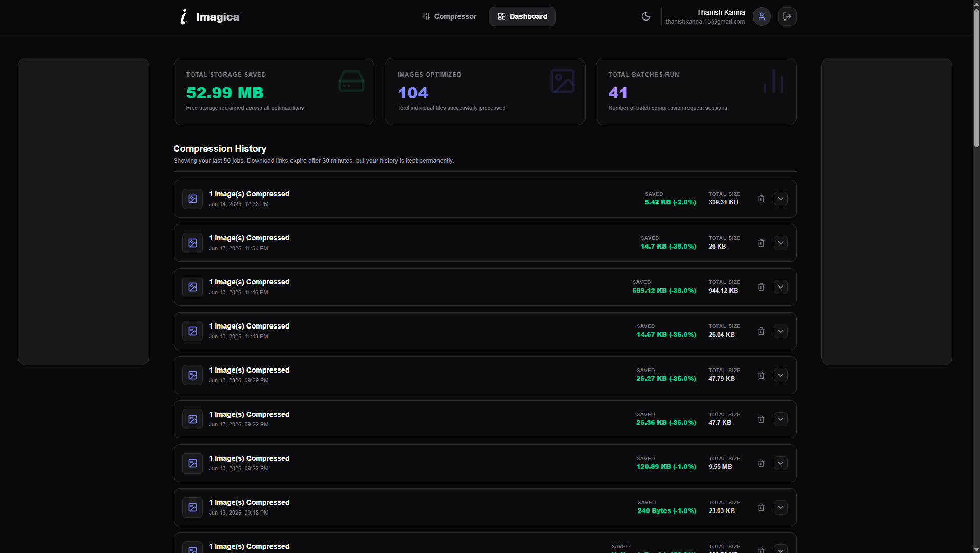The image size is (980, 553).
Task: Click the 240 Bytes (-1.0%) saved value
Action: click(666, 511)
